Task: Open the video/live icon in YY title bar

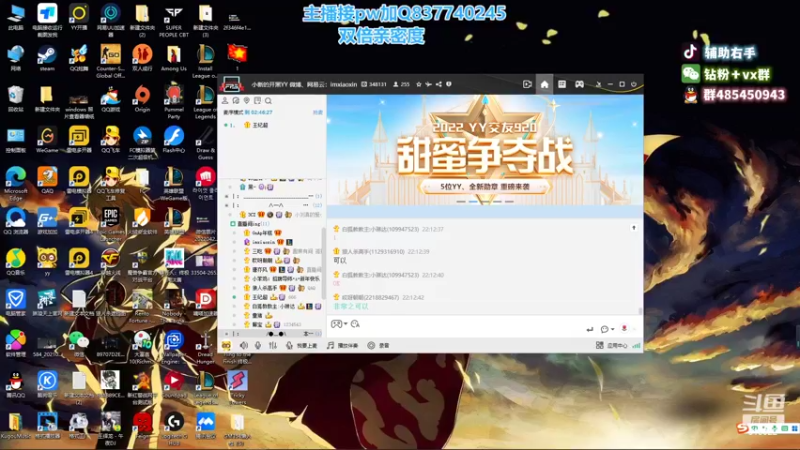Action: pos(527,84)
